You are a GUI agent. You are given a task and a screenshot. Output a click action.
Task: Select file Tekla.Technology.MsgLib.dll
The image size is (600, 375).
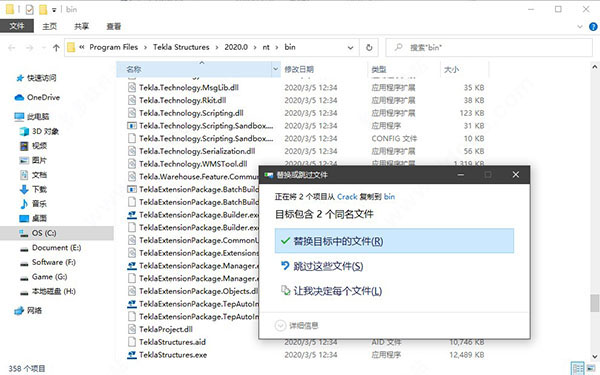(189, 88)
